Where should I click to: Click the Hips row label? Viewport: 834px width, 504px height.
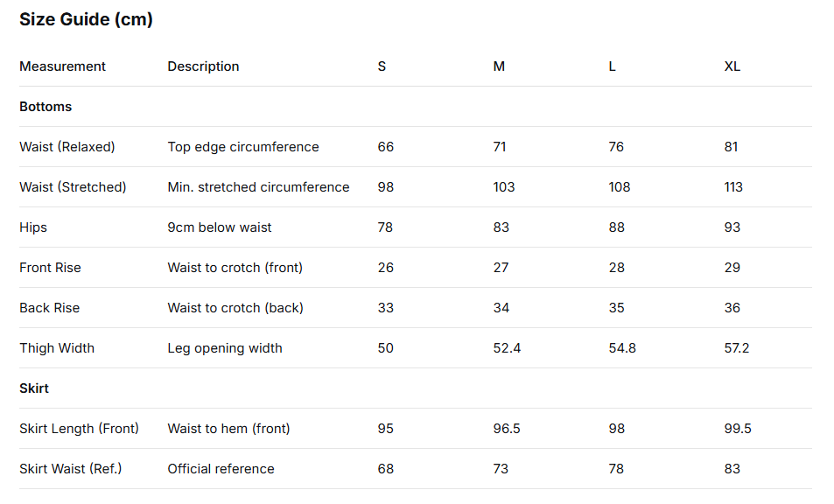pyautogui.click(x=33, y=227)
